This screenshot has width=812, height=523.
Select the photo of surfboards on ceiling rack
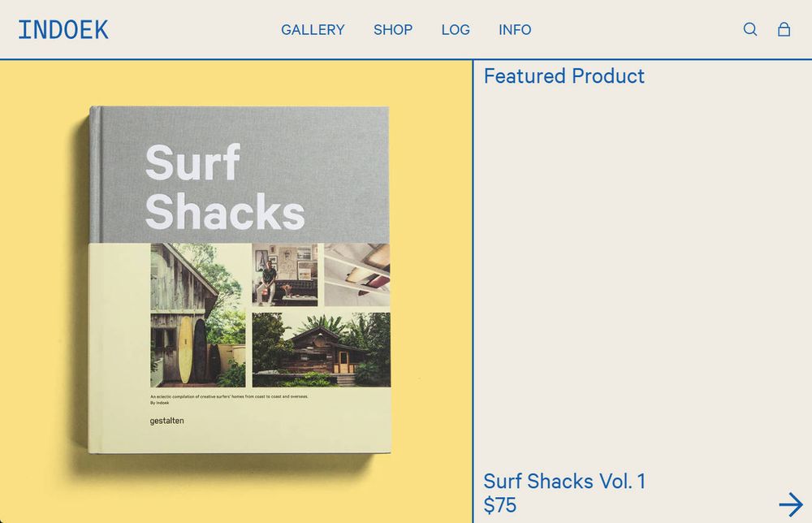point(357,274)
